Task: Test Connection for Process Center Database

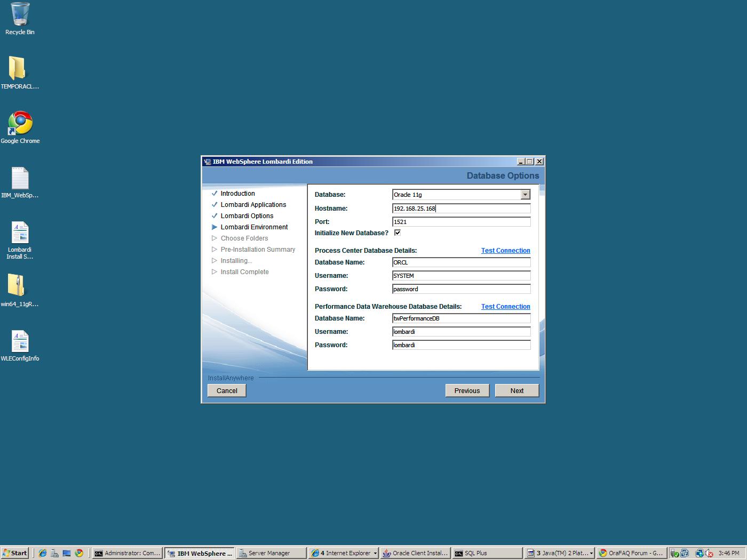Action: (505, 251)
